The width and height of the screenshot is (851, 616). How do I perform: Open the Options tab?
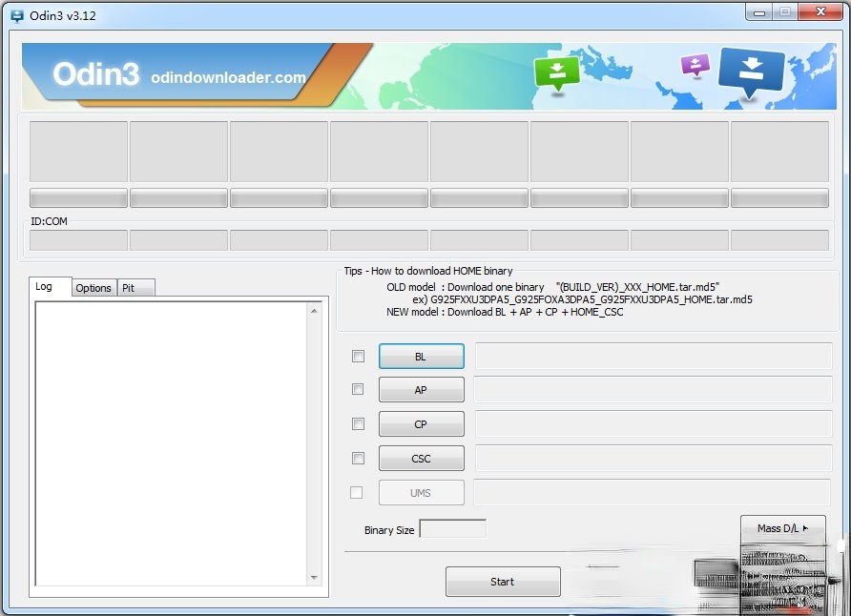[93, 288]
